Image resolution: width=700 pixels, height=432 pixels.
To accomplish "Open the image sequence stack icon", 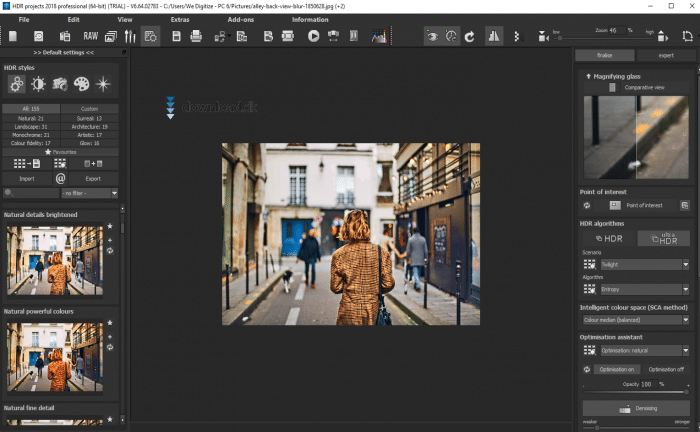I will (111, 37).
